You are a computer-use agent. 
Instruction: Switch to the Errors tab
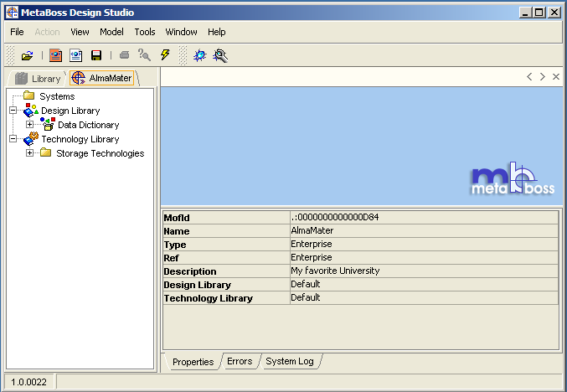point(240,362)
